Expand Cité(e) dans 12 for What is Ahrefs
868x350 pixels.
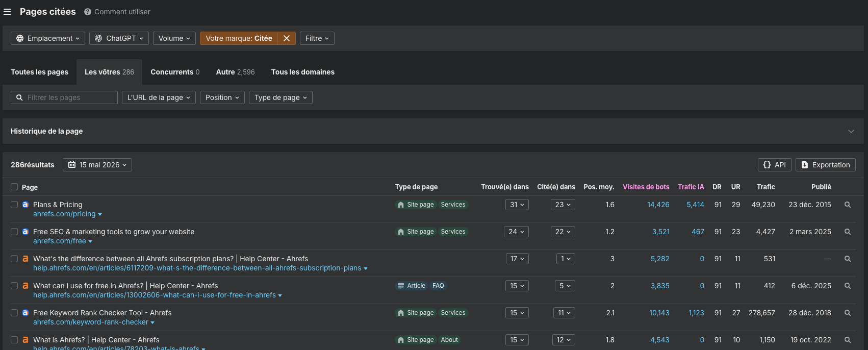point(564,340)
